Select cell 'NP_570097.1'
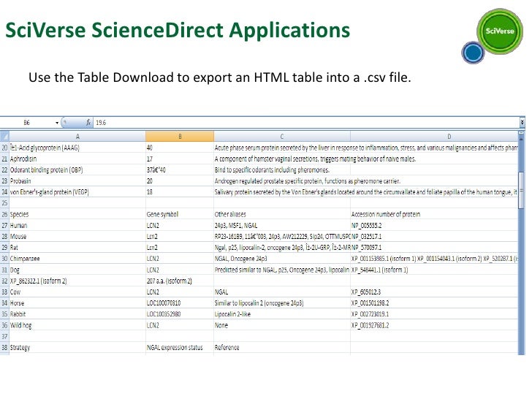 point(434,248)
